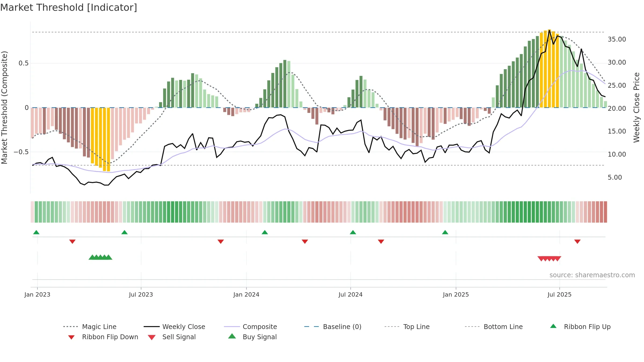Toggle the Composite legend entry
644x362 pixels.
pyautogui.click(x=250, y=327)
